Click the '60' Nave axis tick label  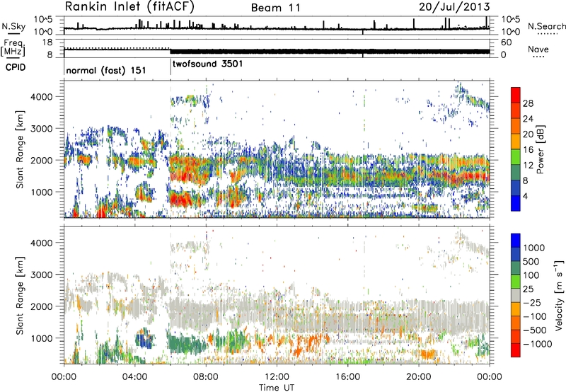pyautogui.click(x=506, y=42)
